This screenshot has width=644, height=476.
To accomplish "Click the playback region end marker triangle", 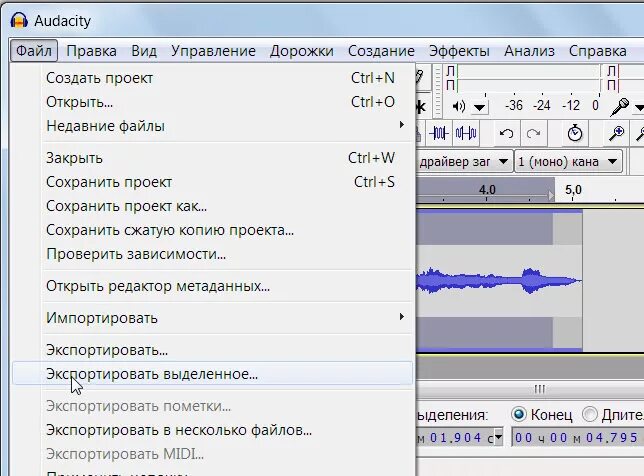I will pyautogui.click(x=551, y=195).
